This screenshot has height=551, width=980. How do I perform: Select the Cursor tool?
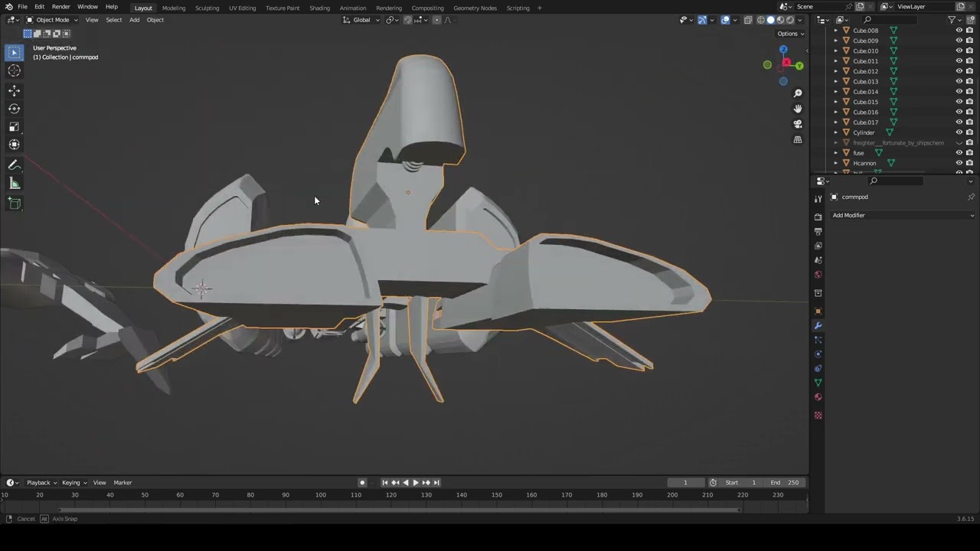click(x=14, y=70)
